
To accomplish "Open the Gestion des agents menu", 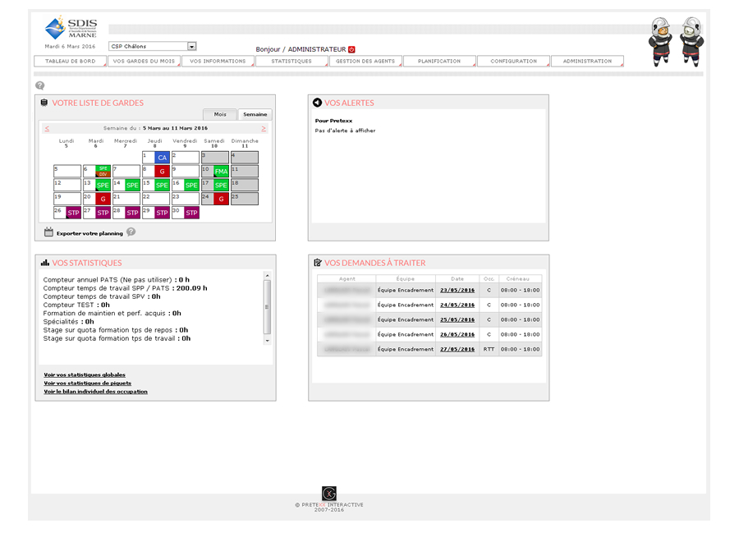I will [x=365, y=62].
